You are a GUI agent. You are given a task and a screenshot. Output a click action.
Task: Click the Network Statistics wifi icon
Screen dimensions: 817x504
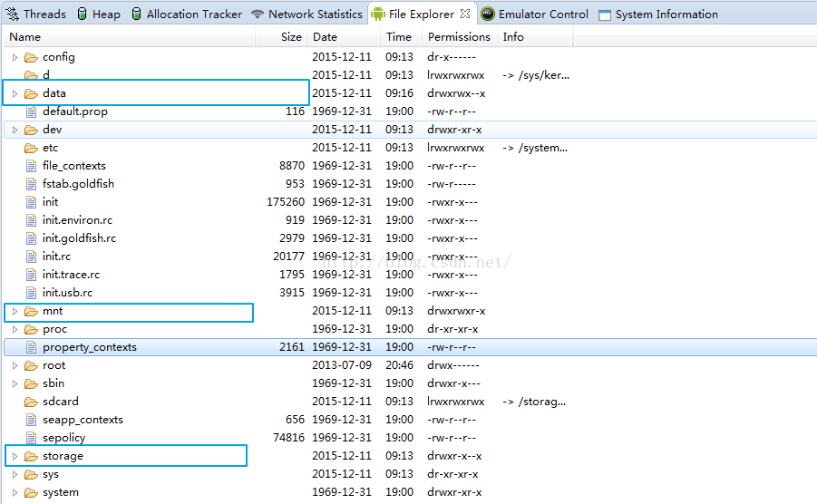point(258,14)
